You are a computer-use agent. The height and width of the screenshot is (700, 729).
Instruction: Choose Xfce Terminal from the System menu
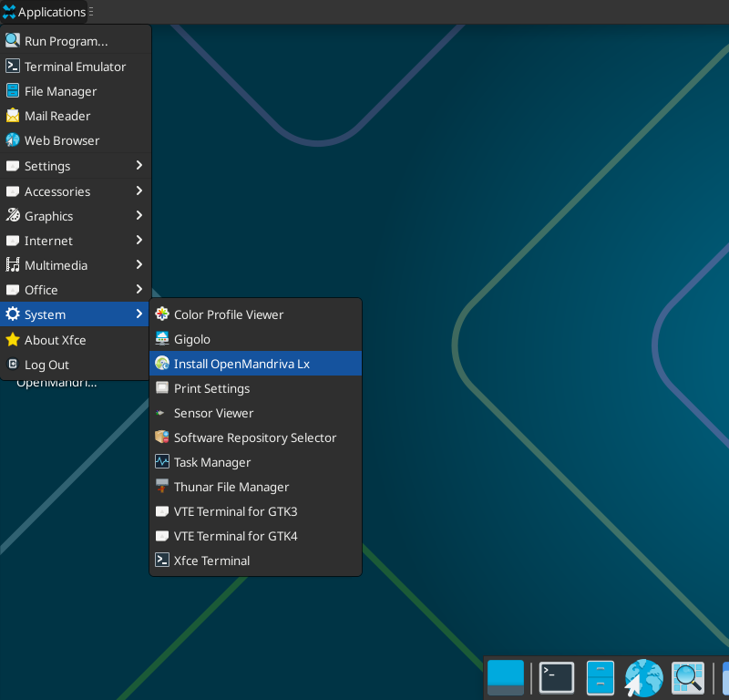[x=211, y=561]
